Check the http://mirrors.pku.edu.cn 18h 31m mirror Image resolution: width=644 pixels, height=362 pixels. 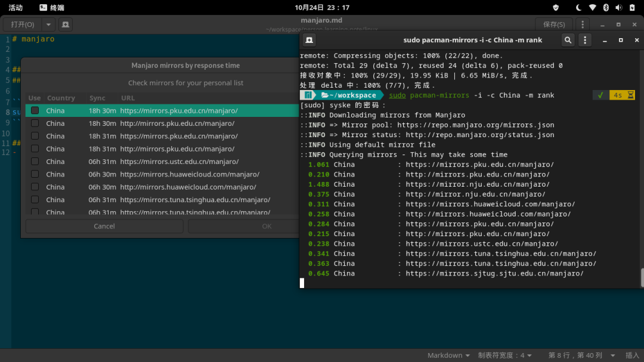35,148
